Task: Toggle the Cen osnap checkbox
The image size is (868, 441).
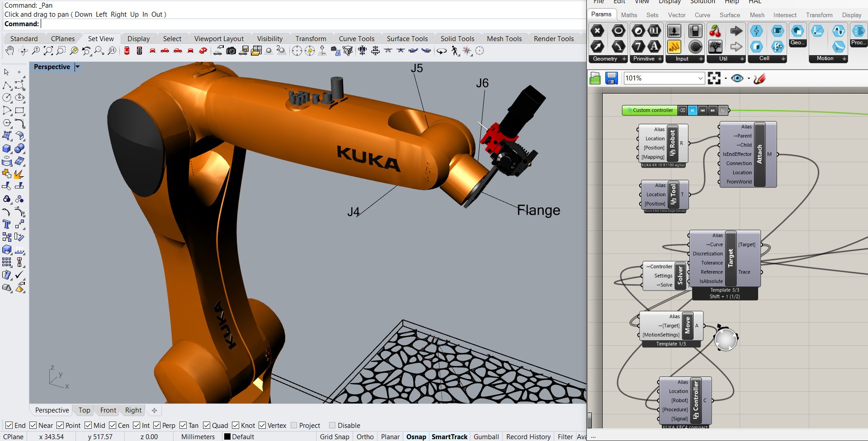Action: click(x=113, y=425)
